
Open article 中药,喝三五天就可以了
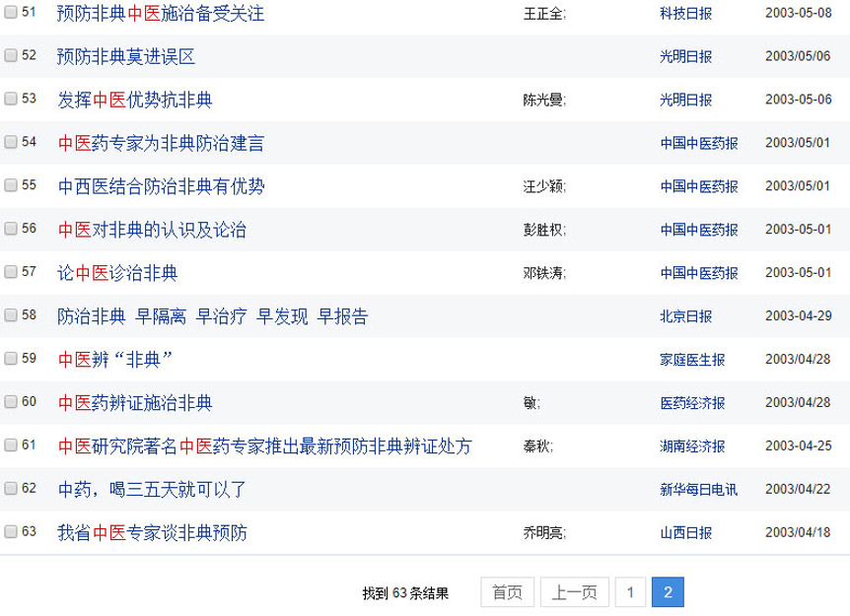click(152, 490)
